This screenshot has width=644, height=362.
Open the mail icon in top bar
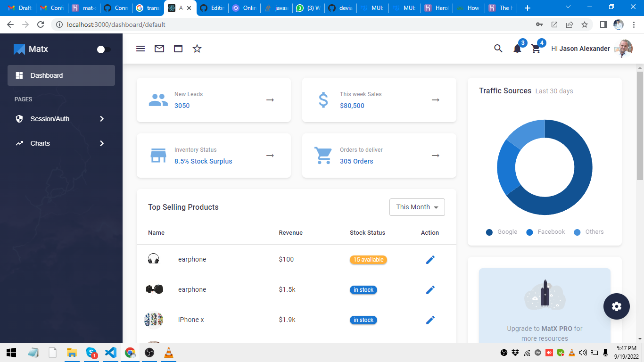click(159, 48)
